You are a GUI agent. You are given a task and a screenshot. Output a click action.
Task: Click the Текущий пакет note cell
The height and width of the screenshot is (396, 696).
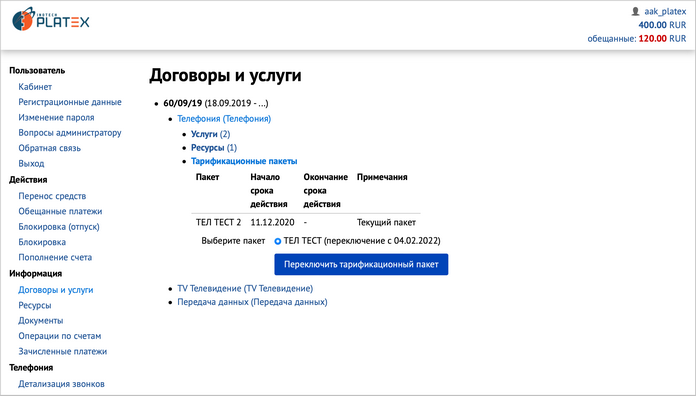386,222
